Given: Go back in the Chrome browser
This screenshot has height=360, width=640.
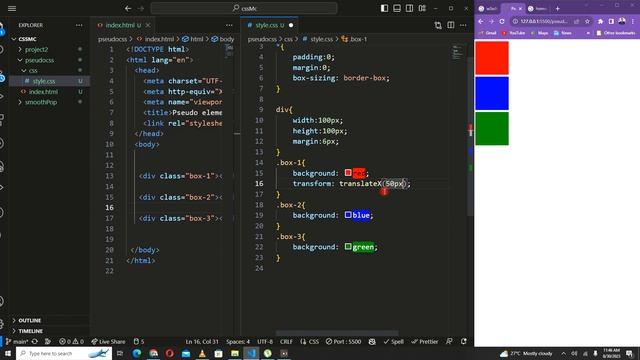Looking at the screenshot, I should click(481, 21).
